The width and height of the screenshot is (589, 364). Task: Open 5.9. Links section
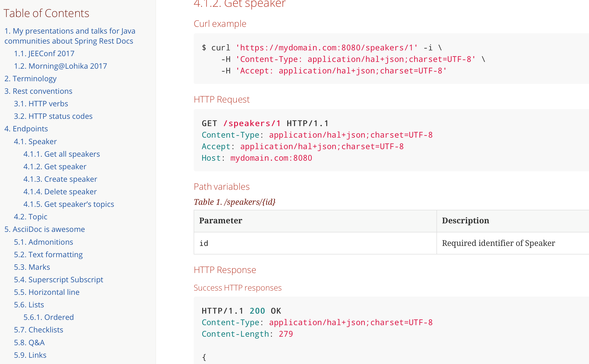click(30, 355)
